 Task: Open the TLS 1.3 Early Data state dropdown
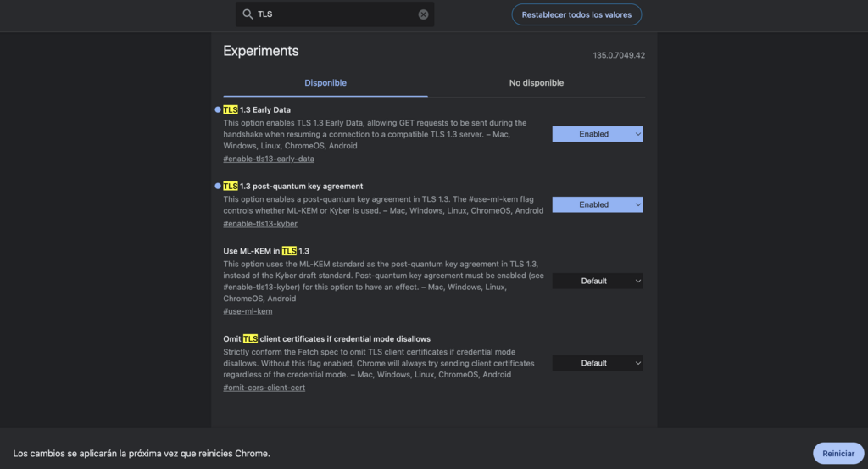click(x=597, y=134)
